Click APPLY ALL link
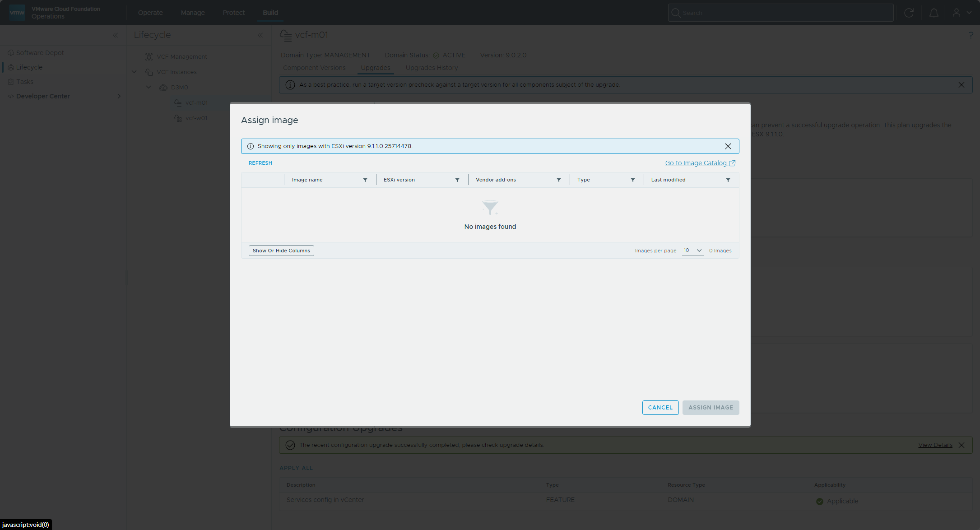Screen dimensions: 980x530 (296, 468)
